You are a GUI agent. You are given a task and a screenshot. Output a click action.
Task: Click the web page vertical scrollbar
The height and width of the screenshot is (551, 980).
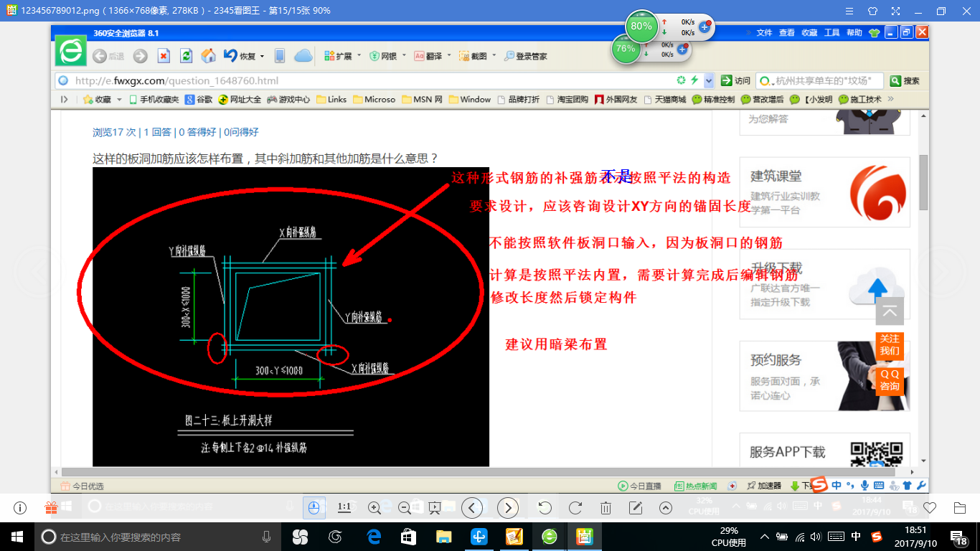tap(923, 182)
